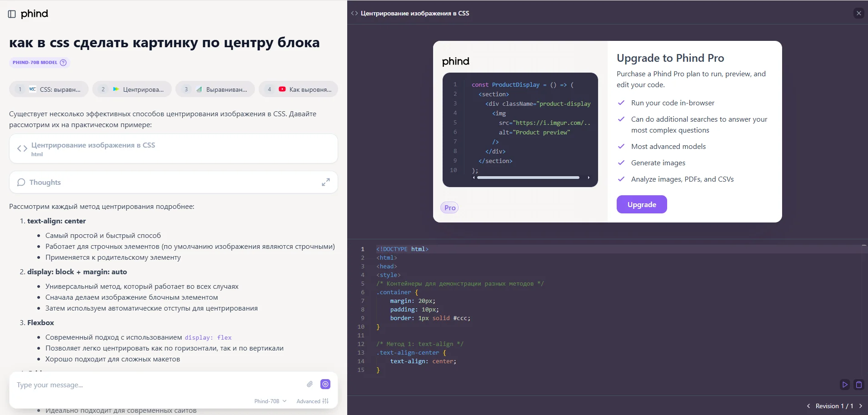
Task: Click the 'Upgrade to Phind Pro' heading
Action: click(670, 58)
